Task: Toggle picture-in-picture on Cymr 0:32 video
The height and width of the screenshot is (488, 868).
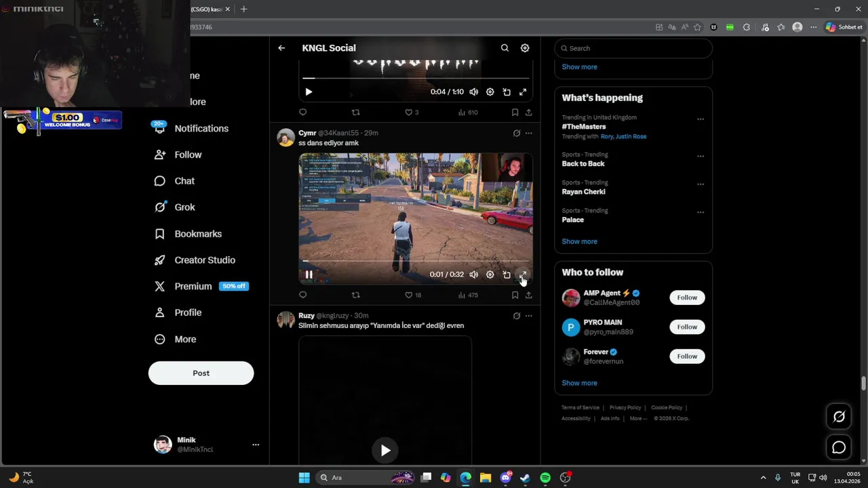Action: point(507,274)
